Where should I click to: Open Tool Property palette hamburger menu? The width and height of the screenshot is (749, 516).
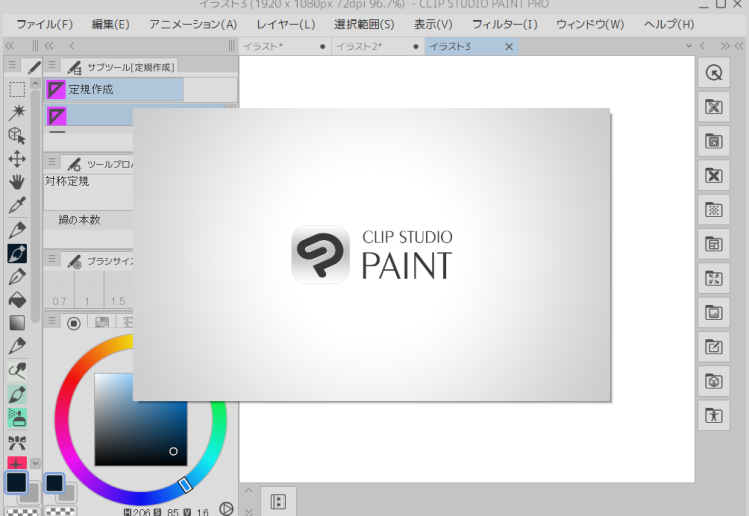click(x=52, y=162)
